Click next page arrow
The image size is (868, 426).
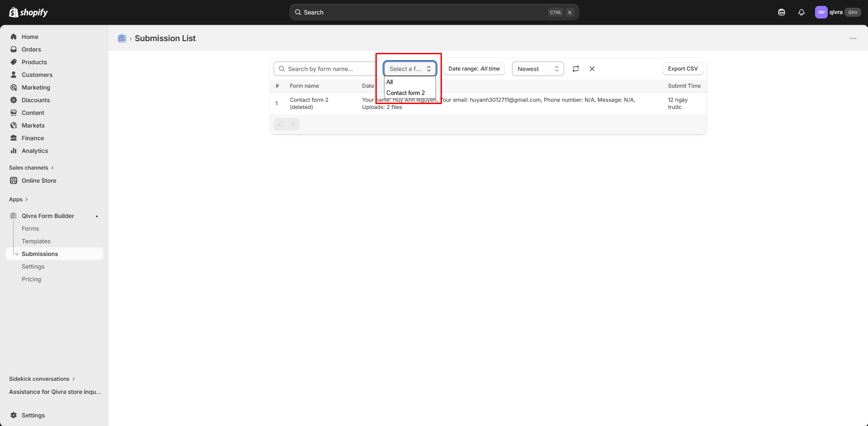click(293, 124)
